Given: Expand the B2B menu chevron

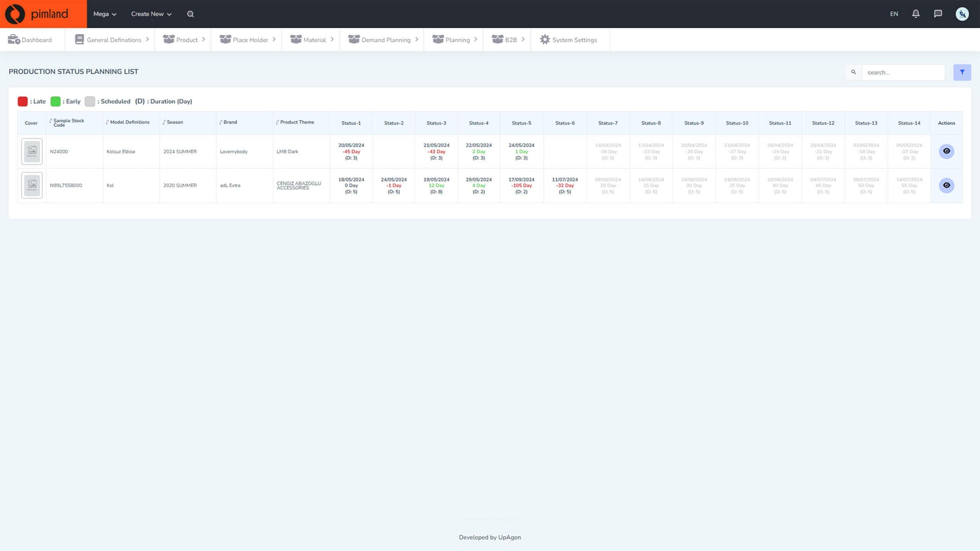Looking at the screenshot, I should tap(523, 39).
